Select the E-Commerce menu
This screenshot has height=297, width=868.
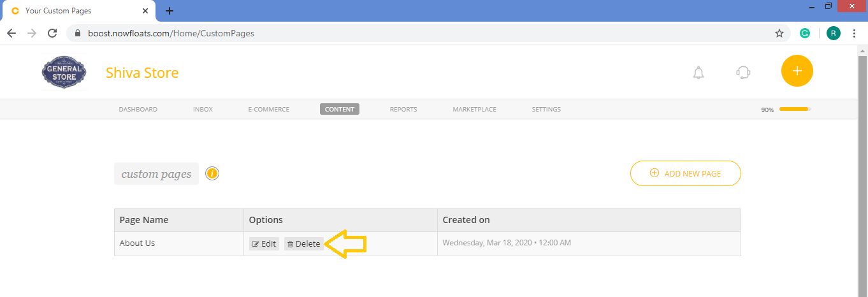point(268,110)
